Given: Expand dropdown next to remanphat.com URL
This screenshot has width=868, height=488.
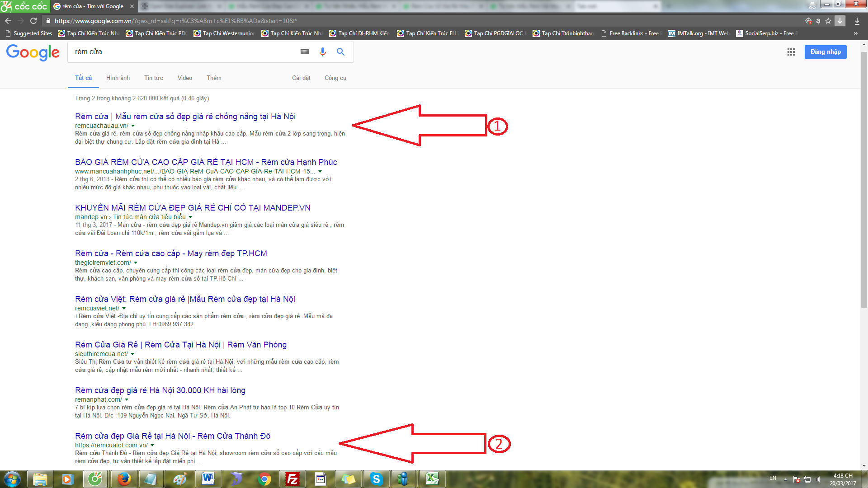Looking at the screenshot, I should 127,400.
